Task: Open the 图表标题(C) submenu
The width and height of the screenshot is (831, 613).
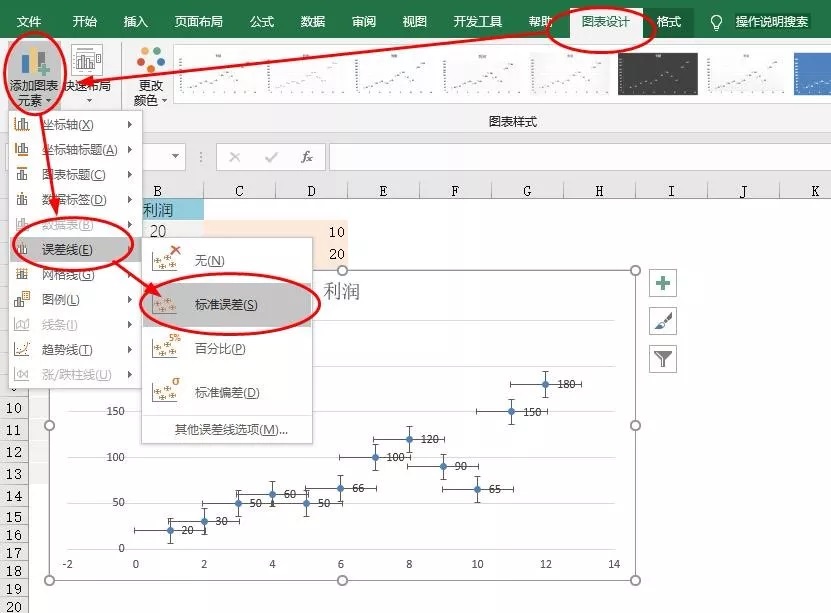Action: pyautogui.click(x=75, y=174)
